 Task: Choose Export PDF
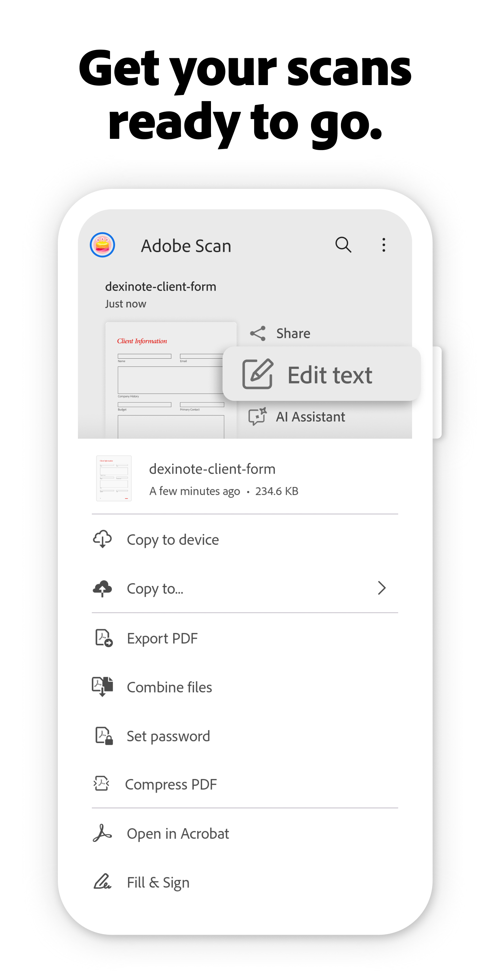[245, 638]
